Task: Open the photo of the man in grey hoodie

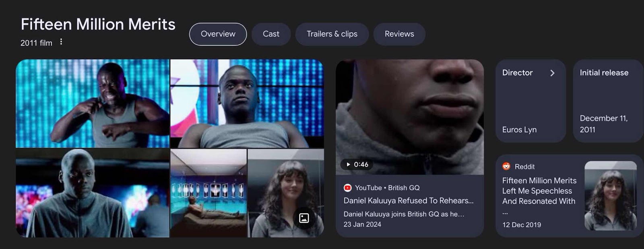Action: (x=93, y=193)
